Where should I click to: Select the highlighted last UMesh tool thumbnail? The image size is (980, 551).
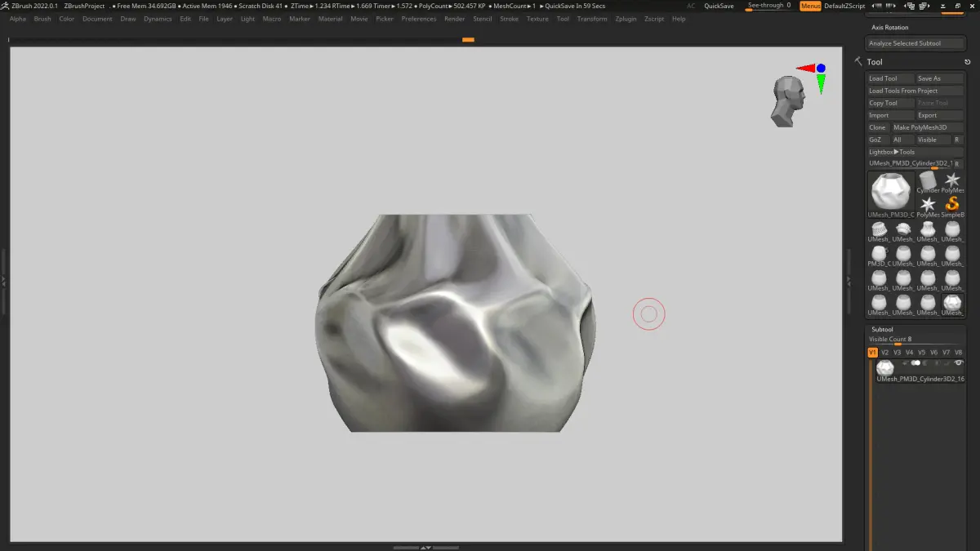pos(952,305)
